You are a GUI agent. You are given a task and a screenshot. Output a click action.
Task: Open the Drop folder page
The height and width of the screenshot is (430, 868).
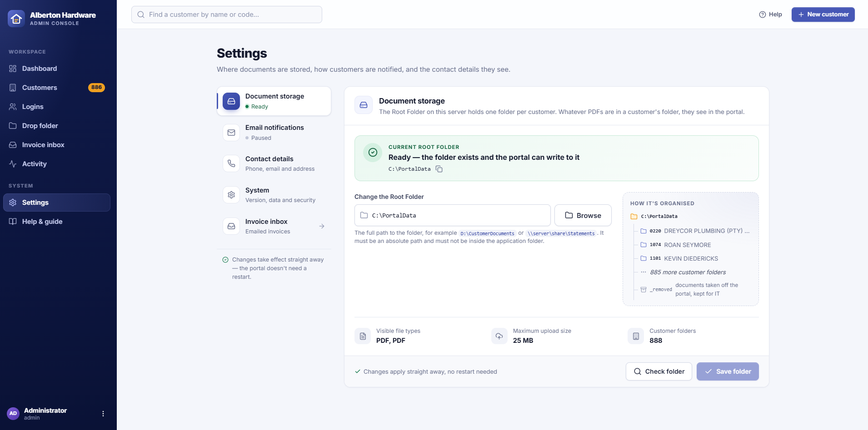(57, 126)
